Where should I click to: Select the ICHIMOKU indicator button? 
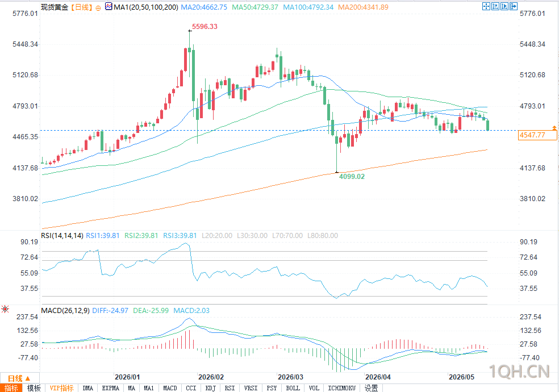click(342, 387)
